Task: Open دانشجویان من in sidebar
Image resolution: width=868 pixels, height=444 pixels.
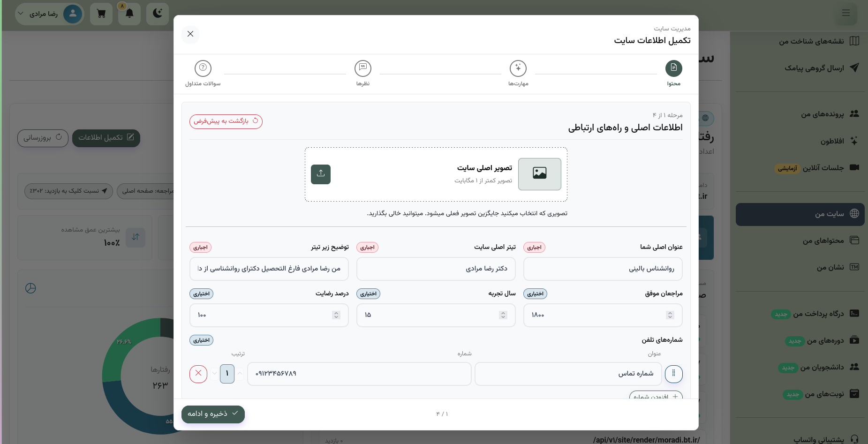Action: 800,367
